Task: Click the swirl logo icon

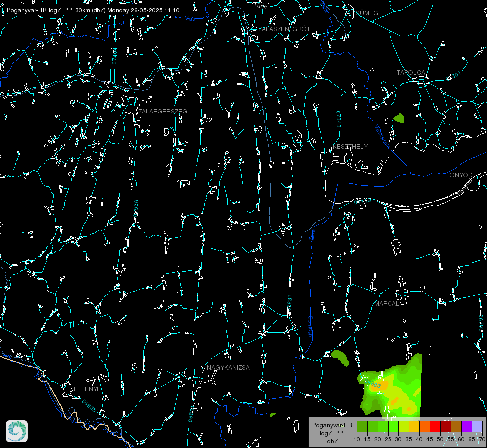Action: (17, 431)
